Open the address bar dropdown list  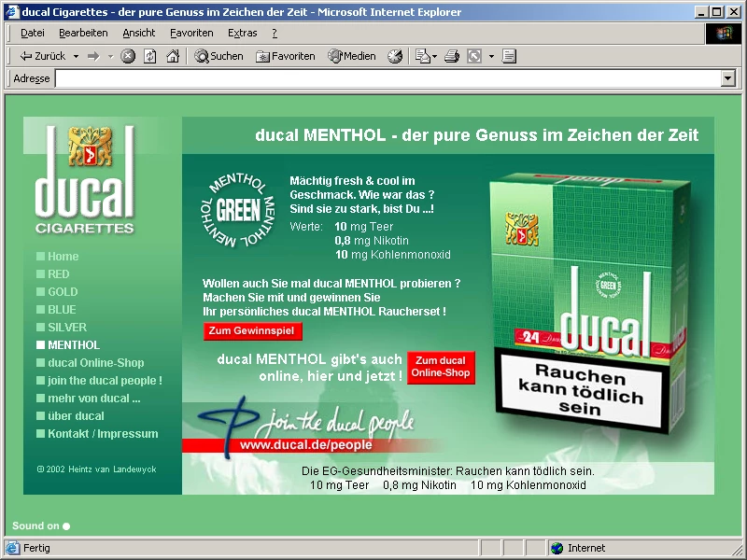[727, 78]
